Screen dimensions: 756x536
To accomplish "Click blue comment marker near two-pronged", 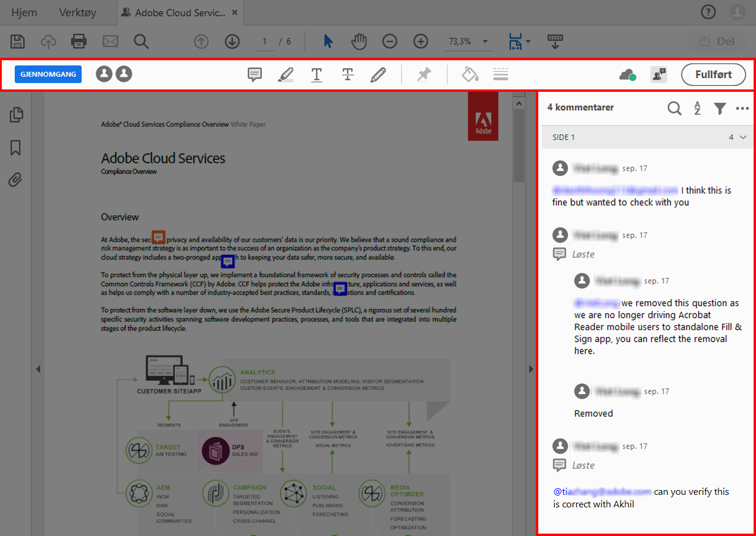I will pos(227,261).
